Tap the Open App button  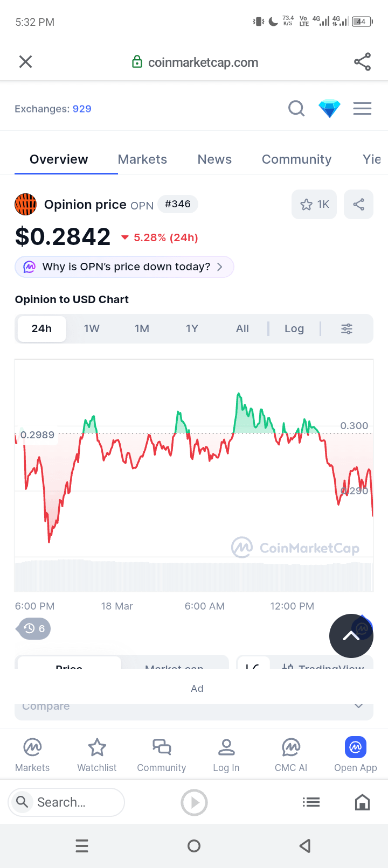pos(356,755)
